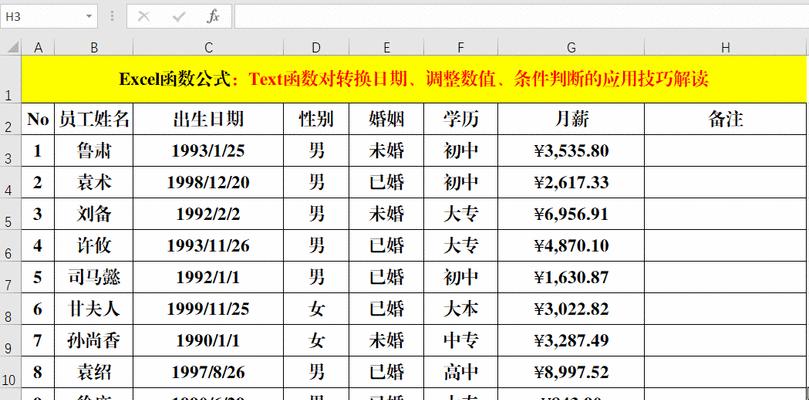This screenshot has width=809, height=400.
Task: Select the cell with name 鲁肃
Action: point(94,151)
